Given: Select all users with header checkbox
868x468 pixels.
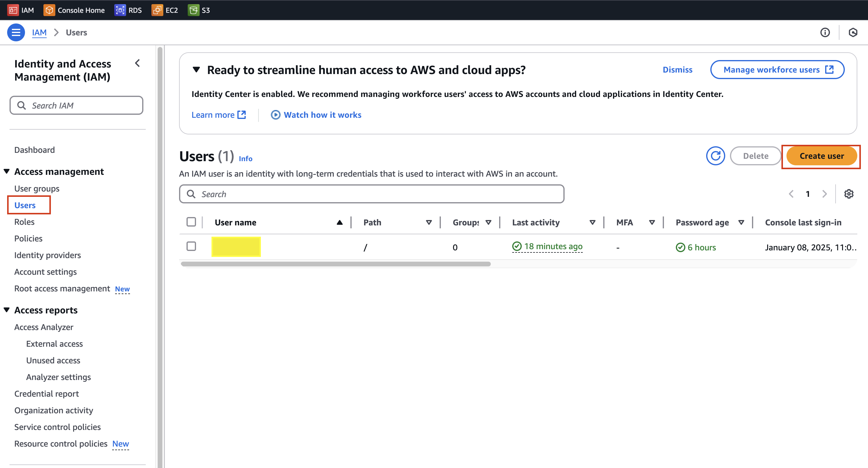Looking at the screenshot, I should [191, 222].
